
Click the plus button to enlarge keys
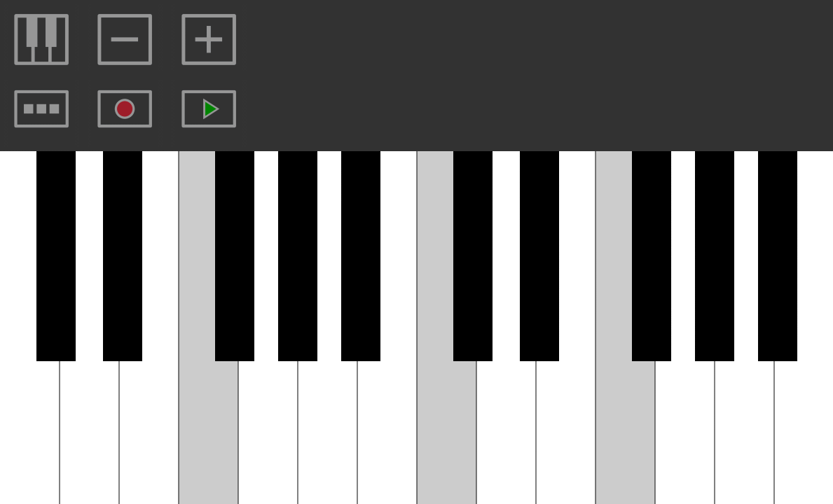click(209, 40)
